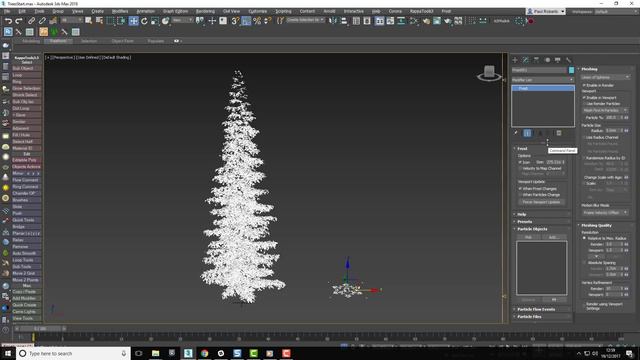Click the object color swatch by name field
Image resolution: width=640 pixels, height=360 pixels.
pos(571,70)
